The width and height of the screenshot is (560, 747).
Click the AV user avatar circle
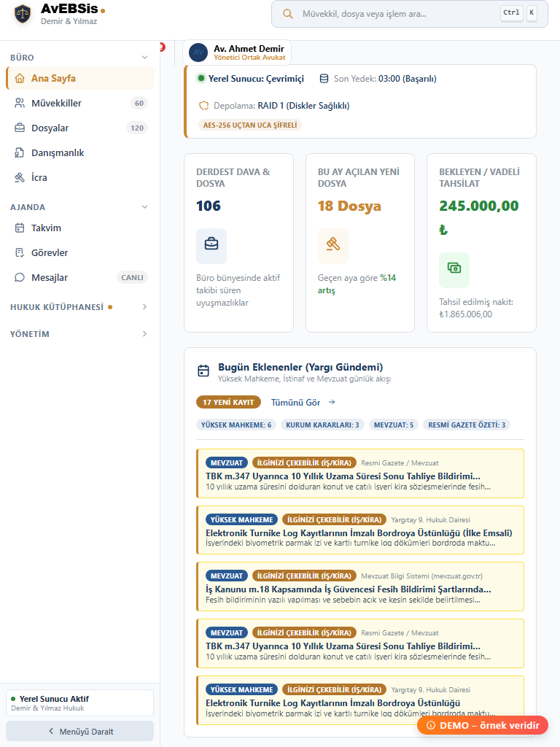pyautogui.click(x=198, y=53)
